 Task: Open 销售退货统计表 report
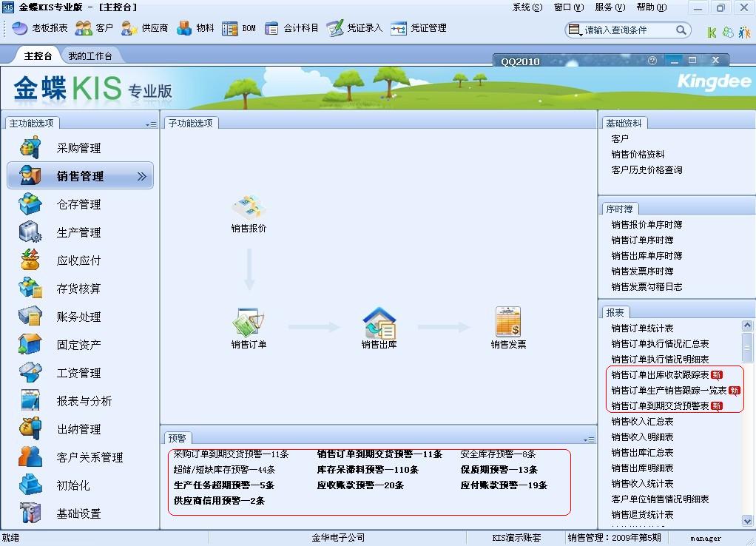click(642, 515)
